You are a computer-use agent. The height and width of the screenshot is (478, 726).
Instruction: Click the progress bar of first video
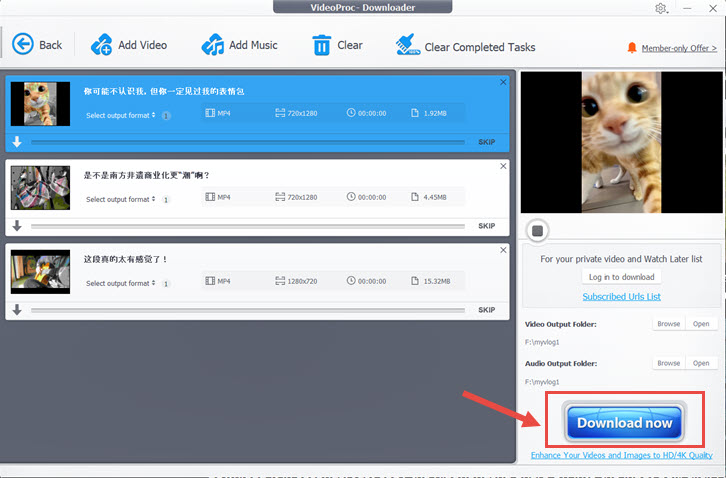click(248, 142)
